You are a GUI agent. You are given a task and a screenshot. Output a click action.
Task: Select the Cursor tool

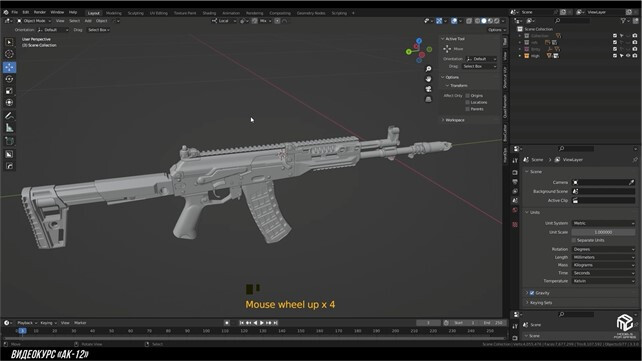coord(9,54)
